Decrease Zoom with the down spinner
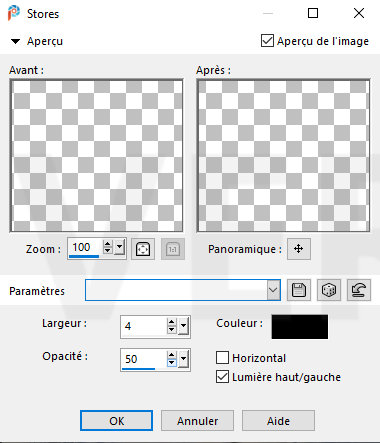Viewport: 380px width, 443px height. point(107,251)
